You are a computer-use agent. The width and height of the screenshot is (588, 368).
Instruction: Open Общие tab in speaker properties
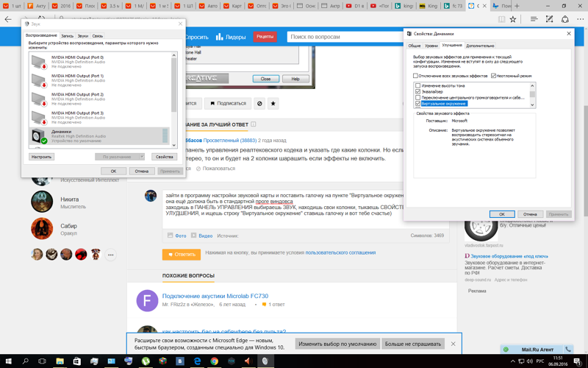(415, 46)
